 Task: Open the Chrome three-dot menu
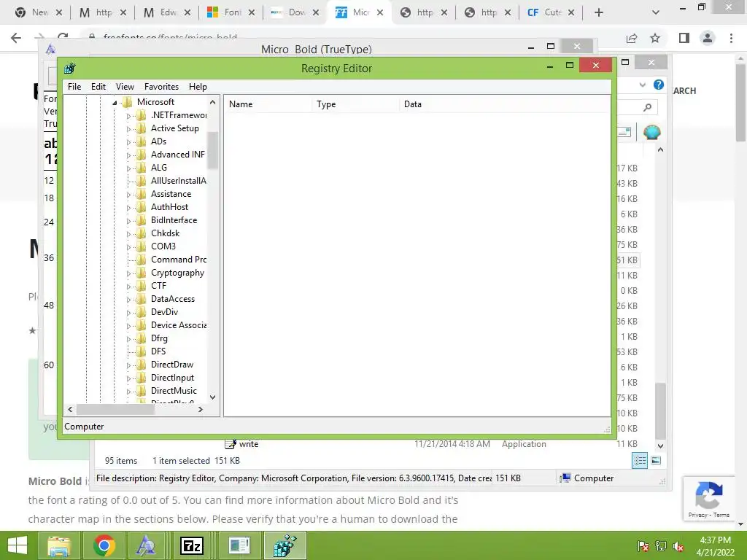(731, 38)
